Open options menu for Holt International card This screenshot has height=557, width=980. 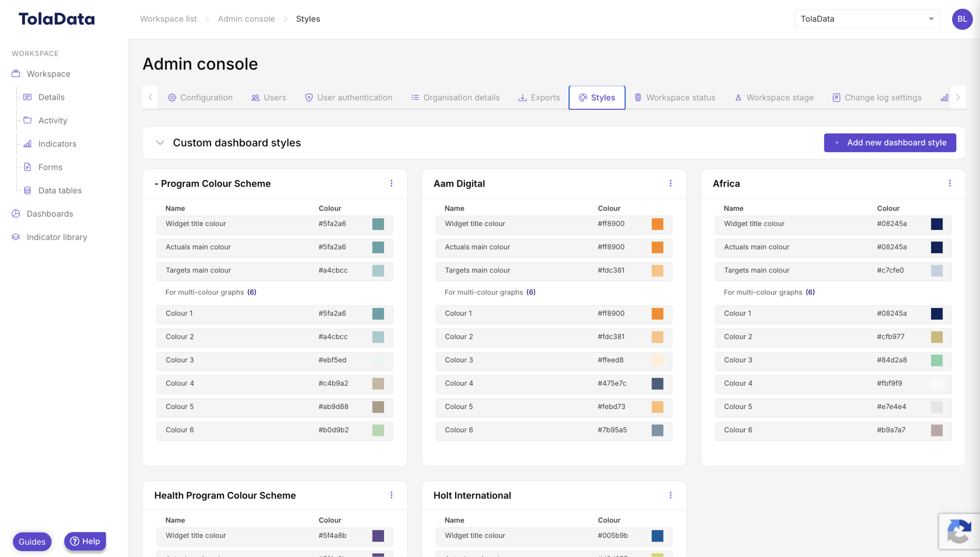point(670,495)
